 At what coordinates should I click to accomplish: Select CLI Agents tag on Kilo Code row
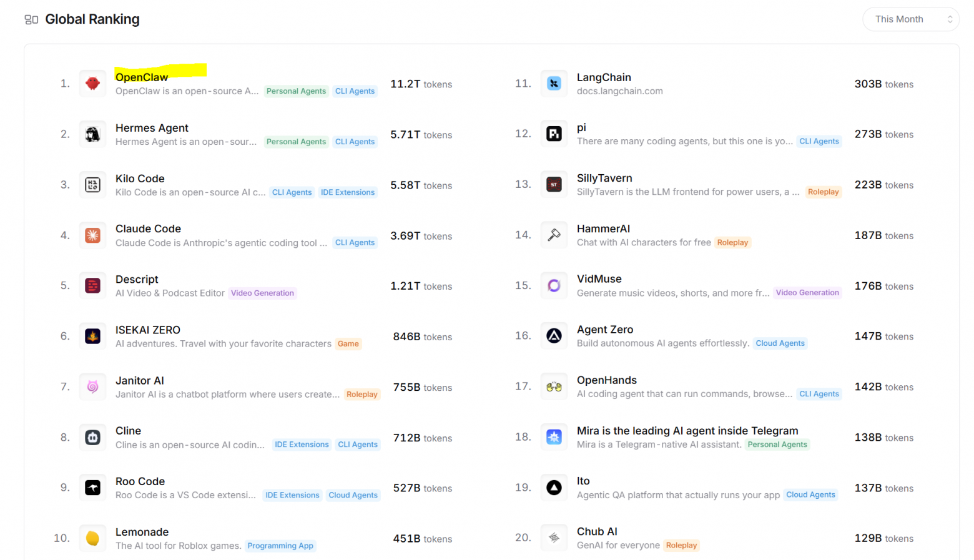pos(292,192)
